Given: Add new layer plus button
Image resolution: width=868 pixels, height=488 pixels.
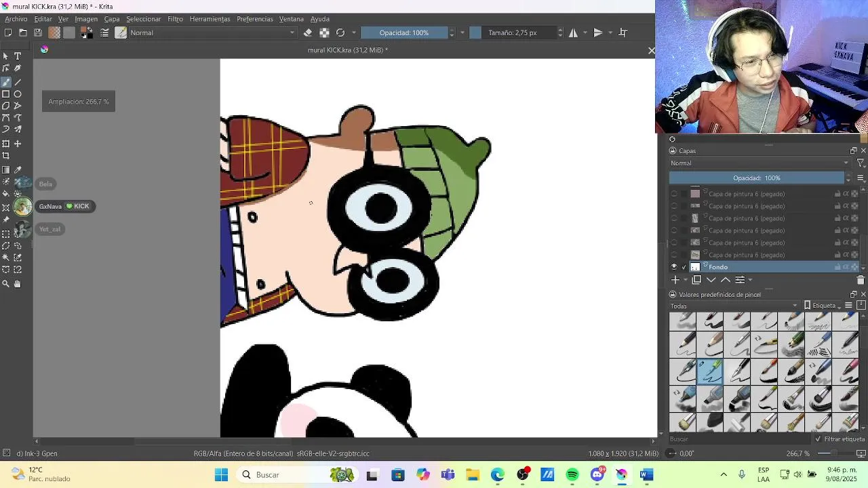Looking at the screenshot, I should (x=675, y=280).
